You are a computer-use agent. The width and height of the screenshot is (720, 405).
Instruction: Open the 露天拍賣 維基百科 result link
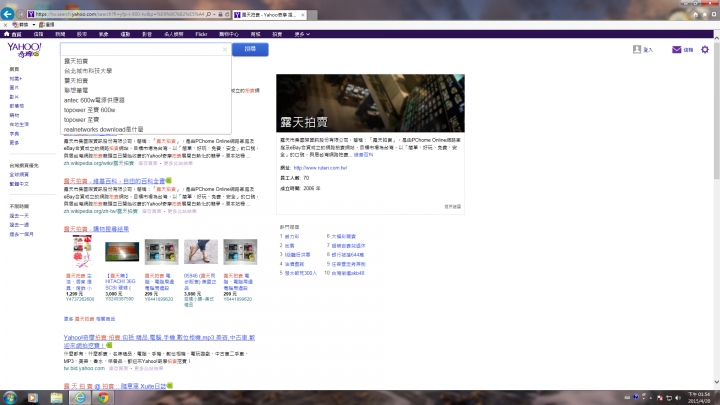pyautogui.click(x=114, y=181)
